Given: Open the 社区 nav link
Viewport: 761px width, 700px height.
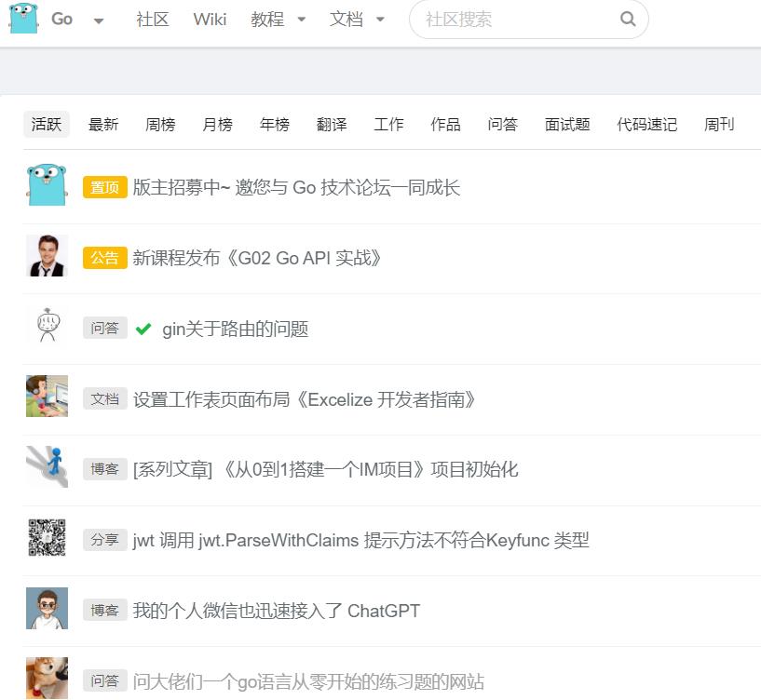Looking at the screenshot, I should tap(153, 20).
